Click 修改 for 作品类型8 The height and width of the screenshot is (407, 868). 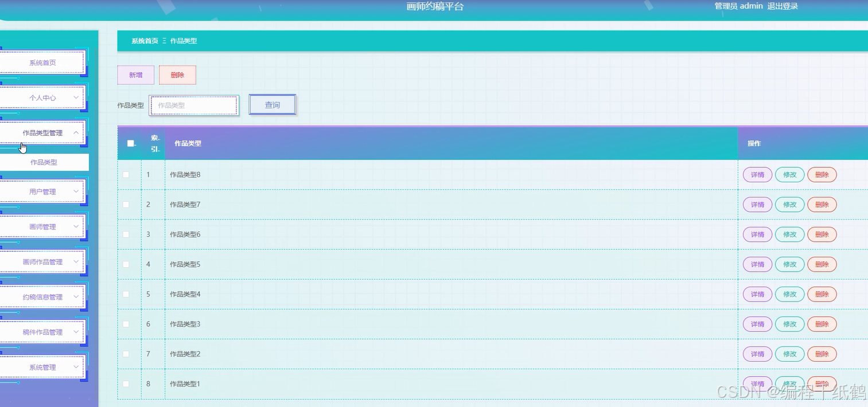point(789,175)
